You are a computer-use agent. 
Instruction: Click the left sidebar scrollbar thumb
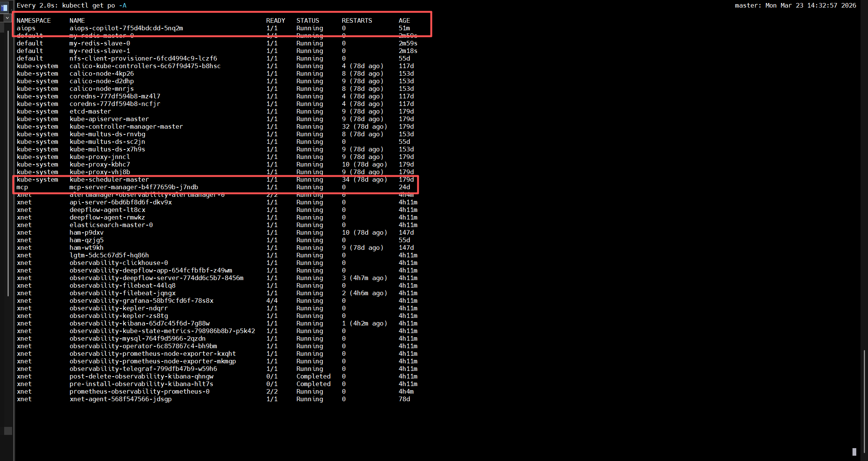coord(8,164)
